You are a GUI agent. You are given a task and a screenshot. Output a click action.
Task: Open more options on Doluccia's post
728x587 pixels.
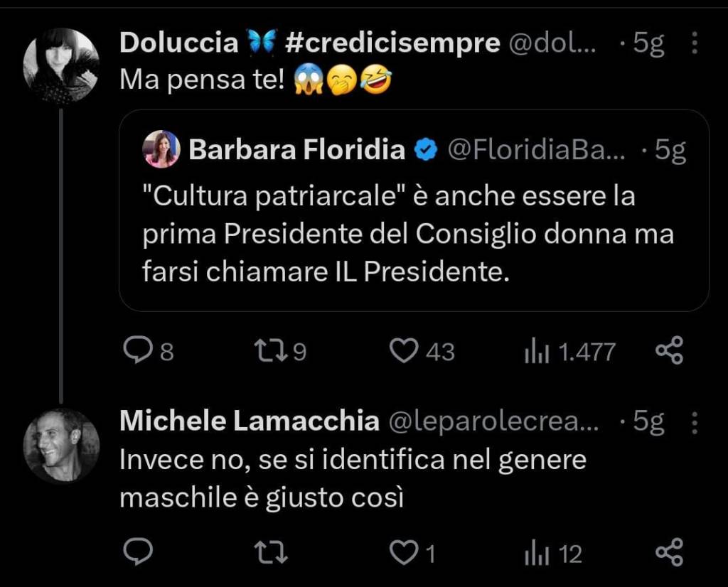(x=695, y=44)
